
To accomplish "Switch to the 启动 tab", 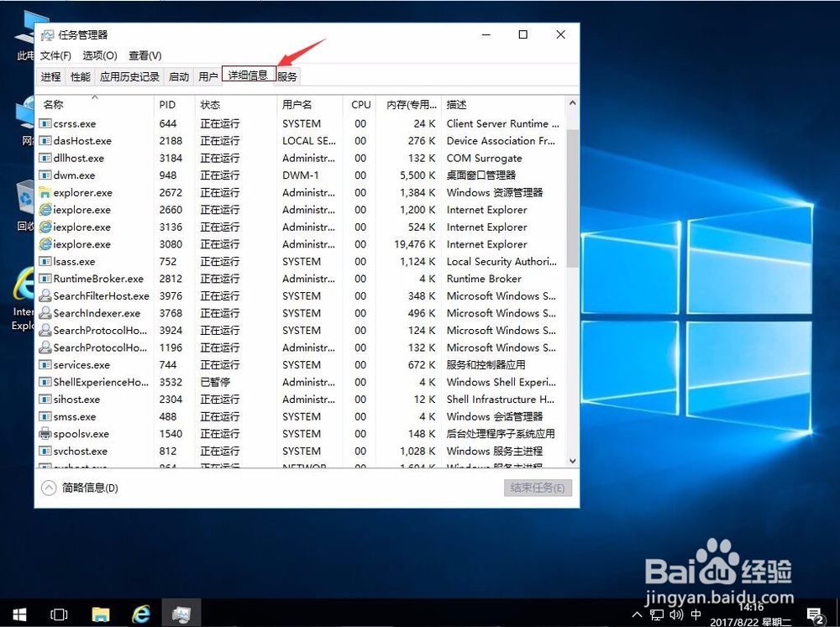I will 178,76.
